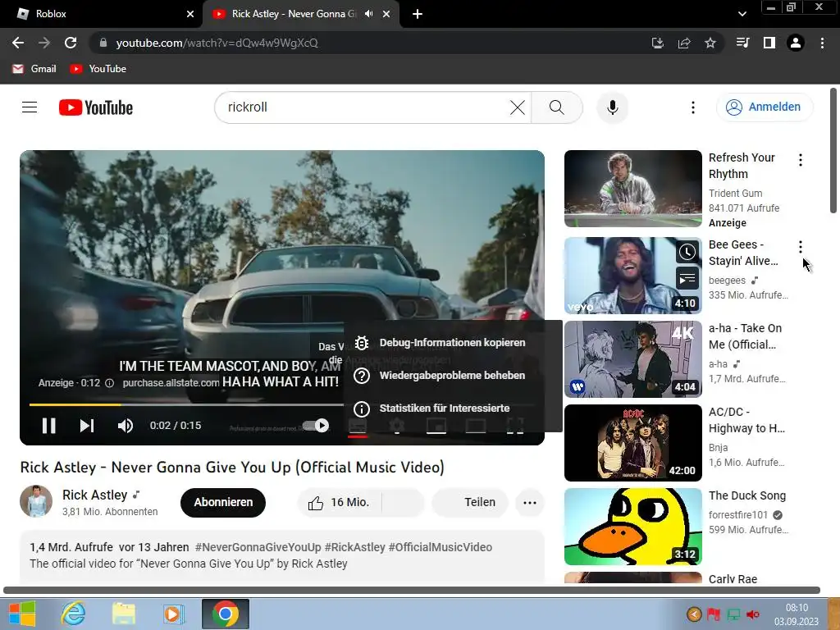Install app via the address bar icon
Image resolution: width=840 pixels, height=630 pixels.
657,43
